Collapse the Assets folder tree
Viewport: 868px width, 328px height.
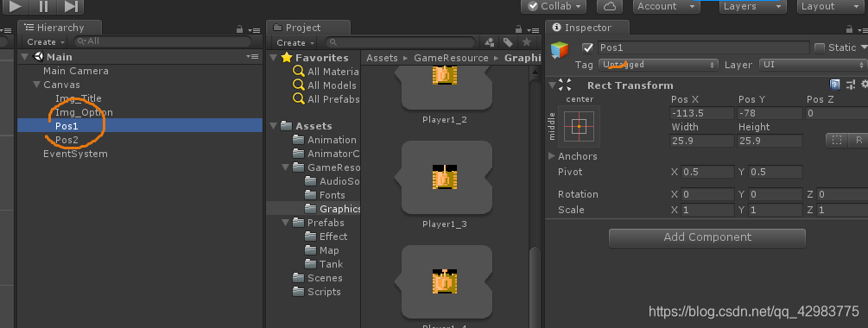(274, 125)
